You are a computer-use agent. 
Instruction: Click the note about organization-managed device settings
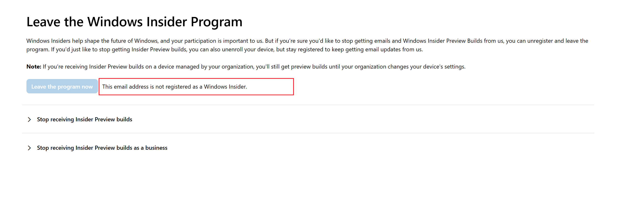click(246, 67)
